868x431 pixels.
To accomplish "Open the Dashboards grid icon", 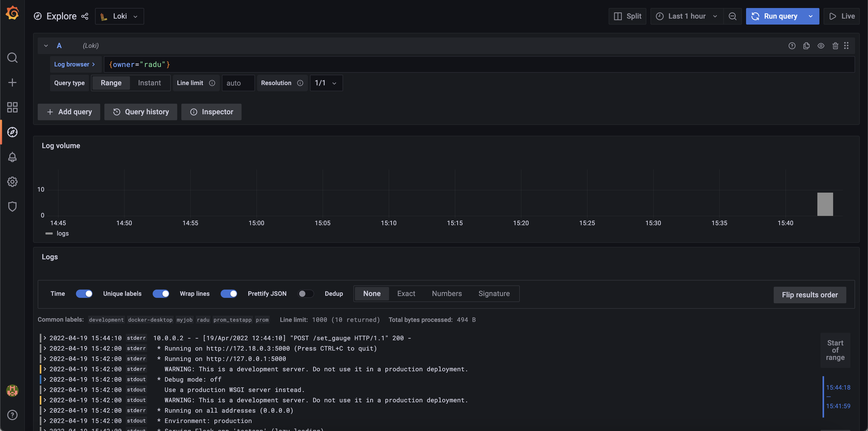I will [x=12, y=107].
